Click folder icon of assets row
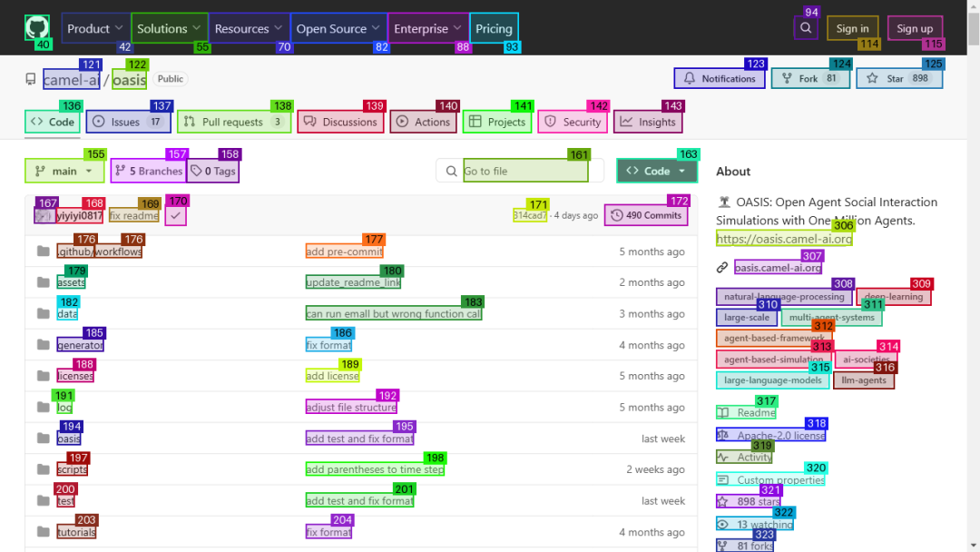 (x=44, y=282)
